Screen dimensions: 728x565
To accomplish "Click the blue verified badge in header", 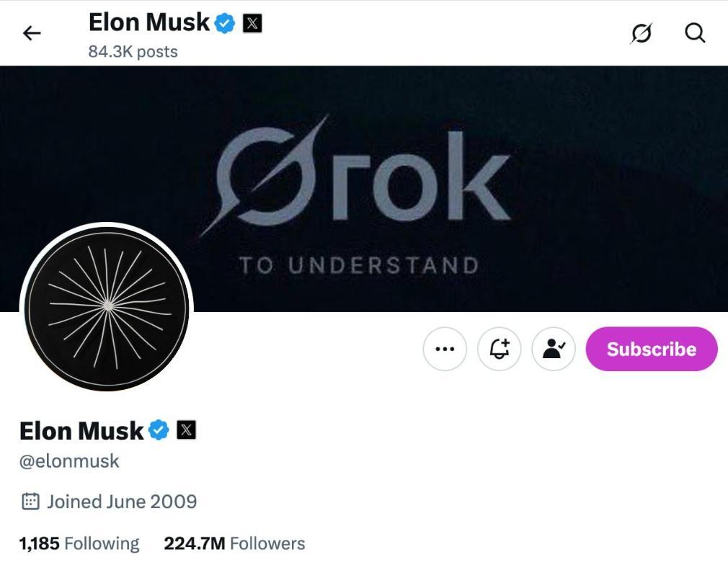I will [x=226, y=23].
